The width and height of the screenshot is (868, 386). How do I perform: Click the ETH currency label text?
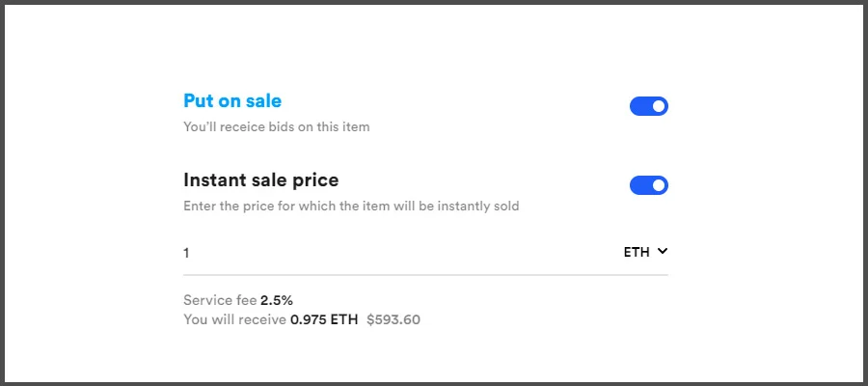pyautogui.click(x=637, y=253)
